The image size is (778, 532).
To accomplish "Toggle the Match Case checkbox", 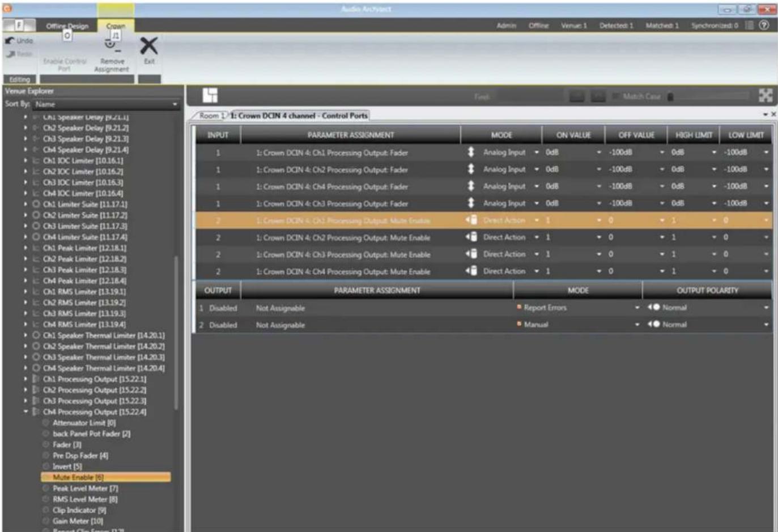I will [615, 97].
